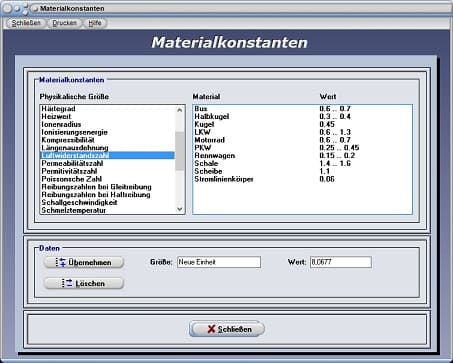Select Reibungszahlen bei Gleitreibung
Viewport: 453px width, 363px height.
coord(107,187)
